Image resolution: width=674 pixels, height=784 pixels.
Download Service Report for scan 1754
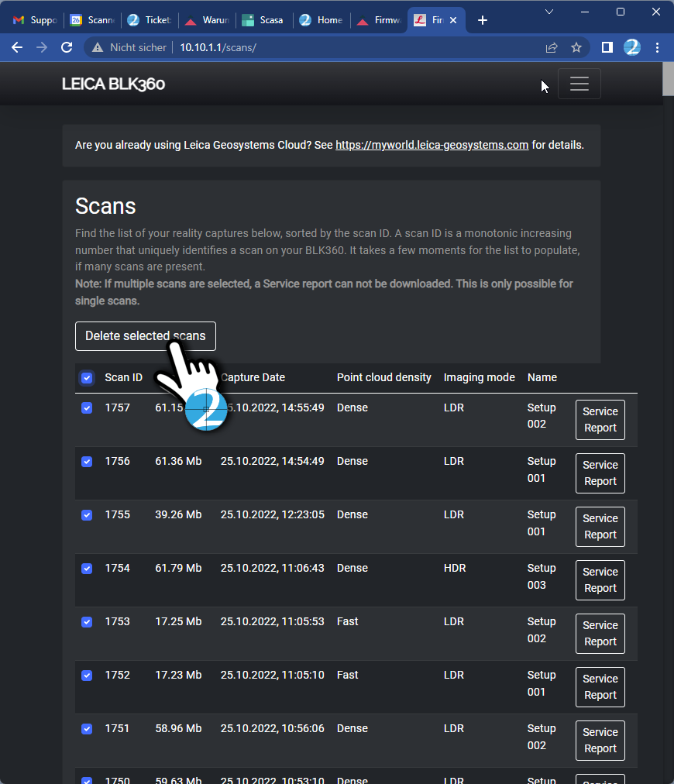tap(600, 580)
